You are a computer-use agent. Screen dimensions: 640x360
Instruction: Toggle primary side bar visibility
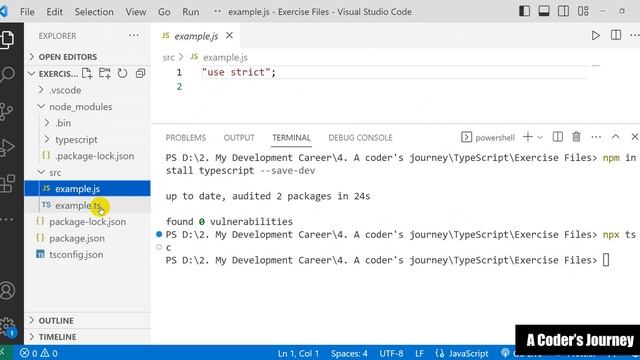(x=524, y=11)
